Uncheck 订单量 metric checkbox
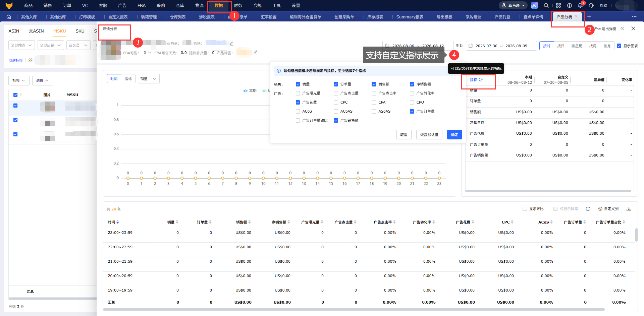Viewport: 644px width, 316px height. 336,84
